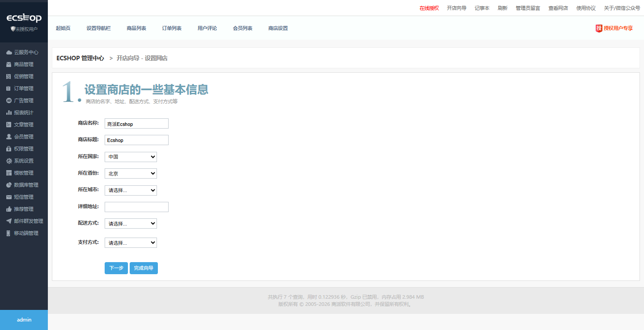Open the 记事本 top link

point(482,8)
